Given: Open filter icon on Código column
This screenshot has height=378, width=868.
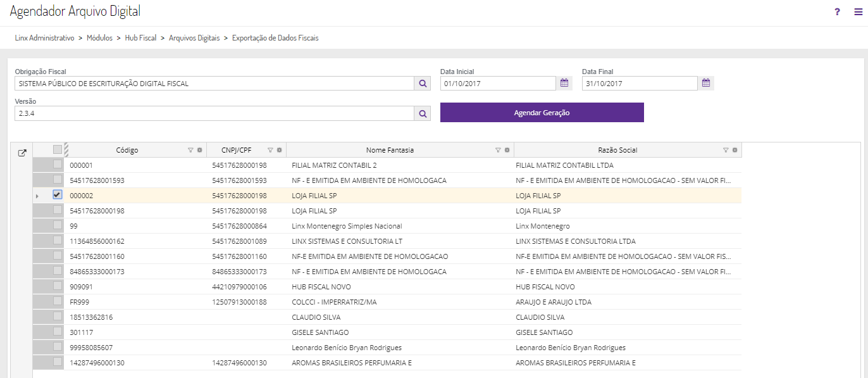Looking at the screenshot, I should [x=190, y=150].
